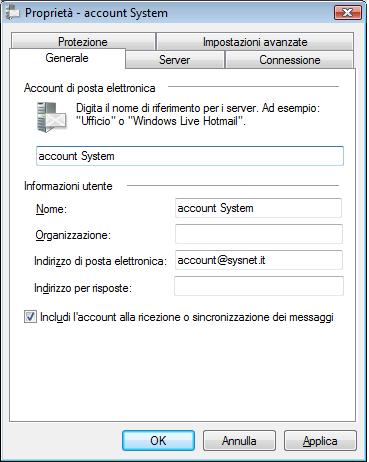Click the mail account name field
This screenshot has width=369, height=462.
tap(190, 156)
